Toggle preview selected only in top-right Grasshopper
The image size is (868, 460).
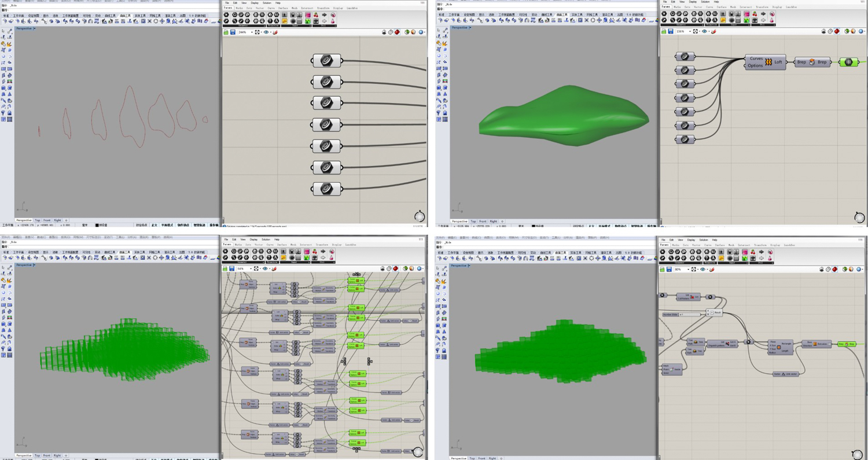pos(847,31)
